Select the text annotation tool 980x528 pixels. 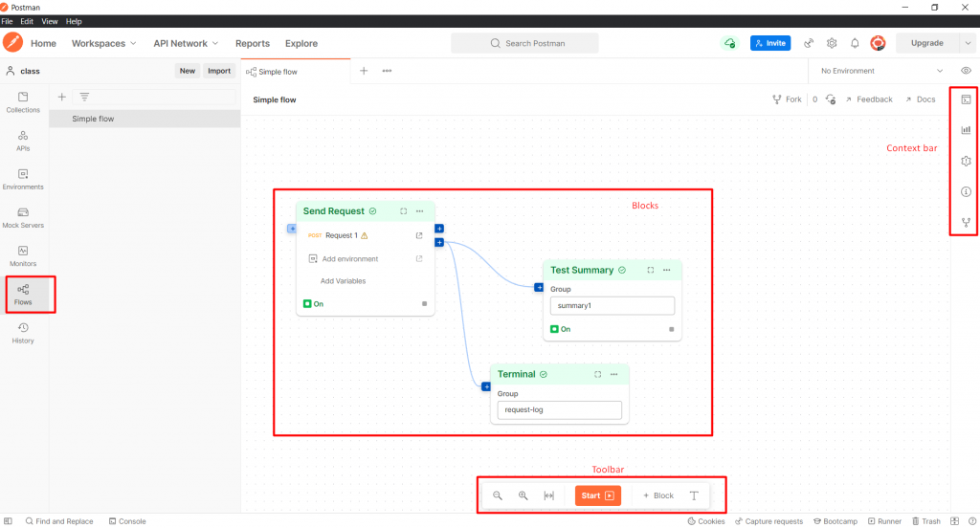(x=694, y=495)
